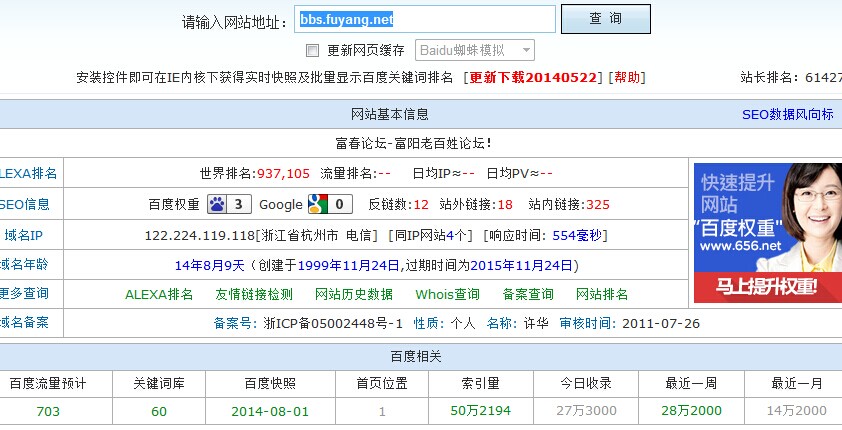Click domain age 14年8月9天

click(209, 265)
